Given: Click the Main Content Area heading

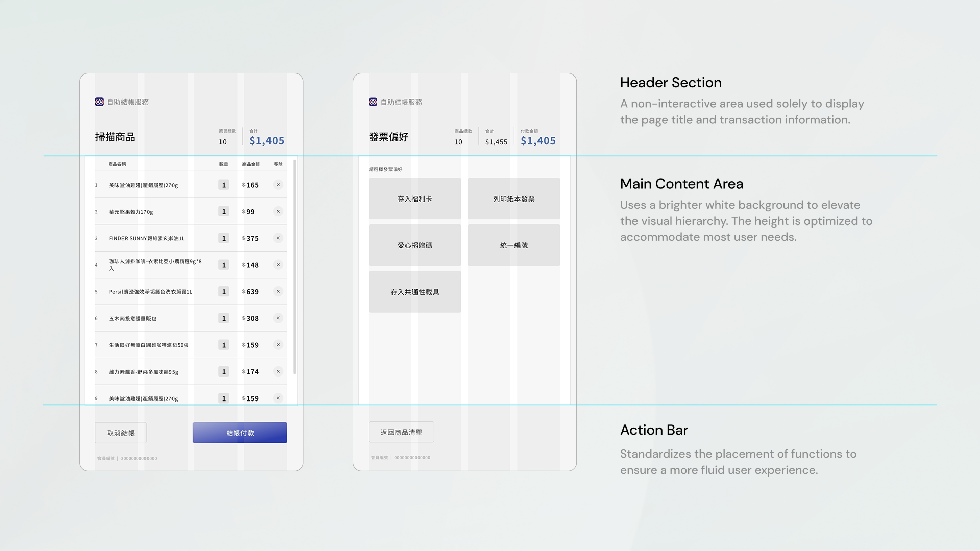Looking at the screenshot, I should (681, 184).
